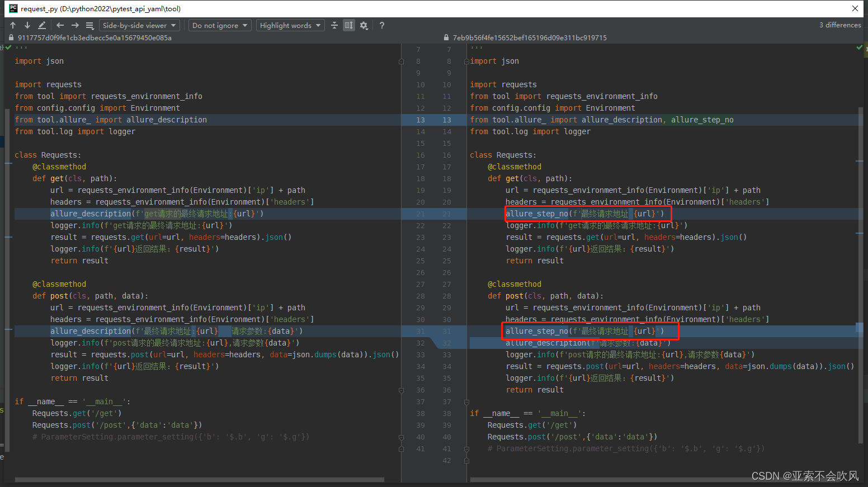
Task: Click the green checkmark in right pane
Action: click(x=860, y=48)
